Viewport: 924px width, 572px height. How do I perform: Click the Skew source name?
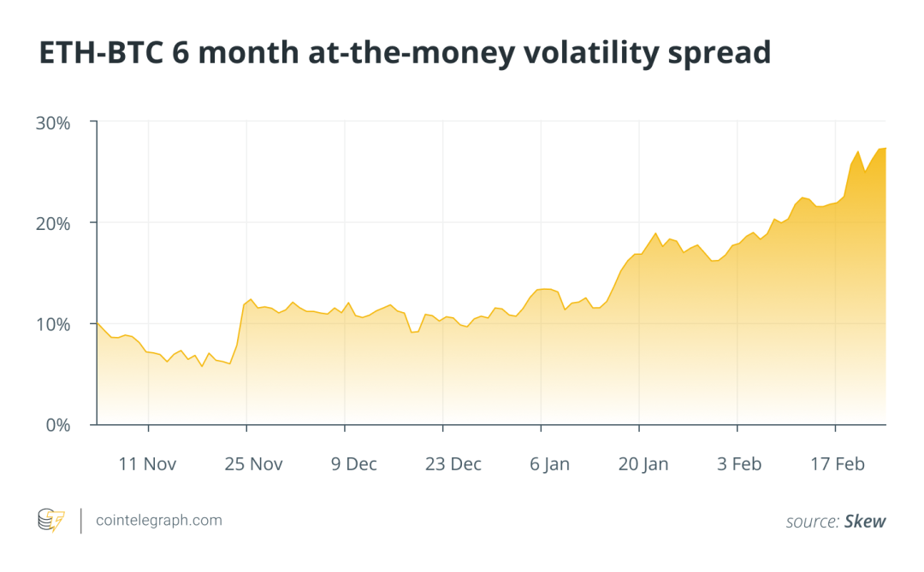point(865,521)
